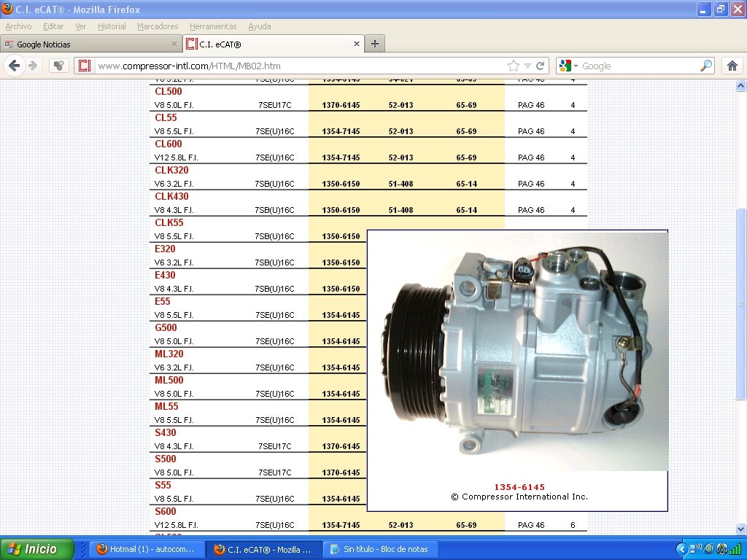Click 65-69 in the S600 row

pos(466,525)
